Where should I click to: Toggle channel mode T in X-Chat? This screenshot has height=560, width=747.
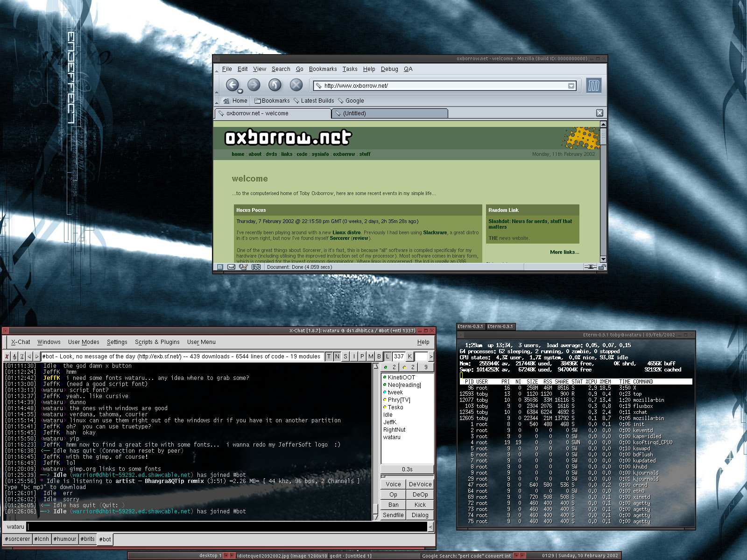tap(329, 357)
